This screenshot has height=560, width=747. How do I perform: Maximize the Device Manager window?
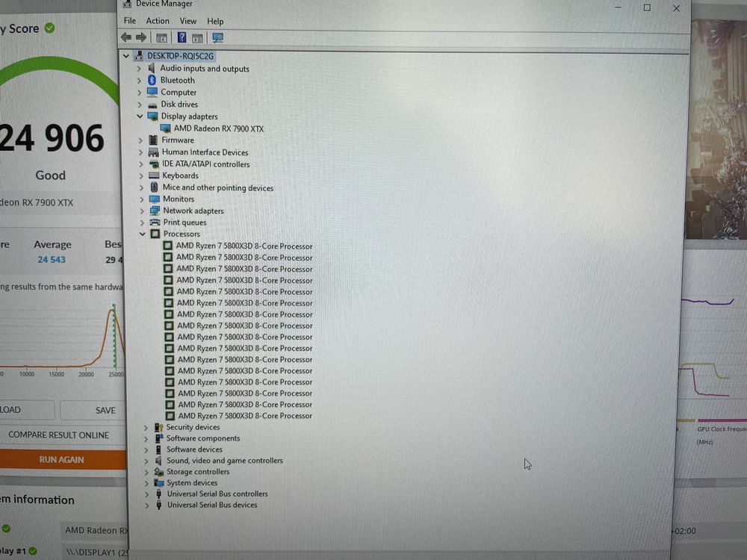[647, 7]
